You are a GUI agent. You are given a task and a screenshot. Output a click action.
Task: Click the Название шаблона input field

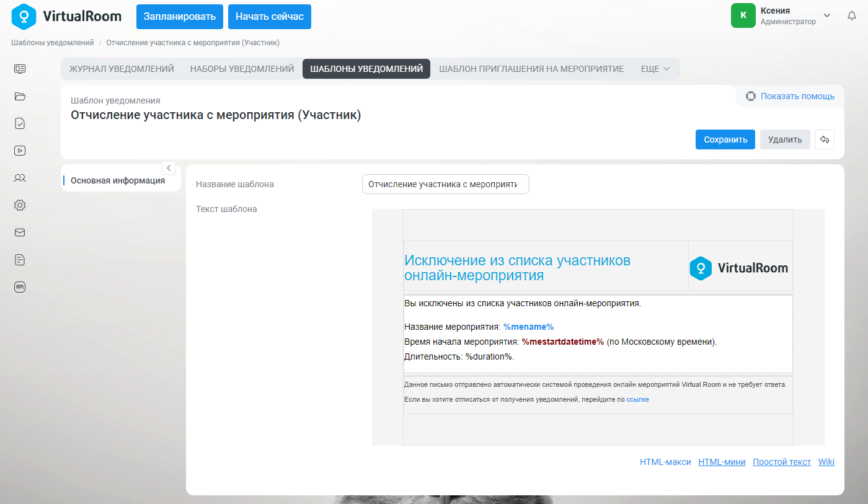[x=446, y=184]
